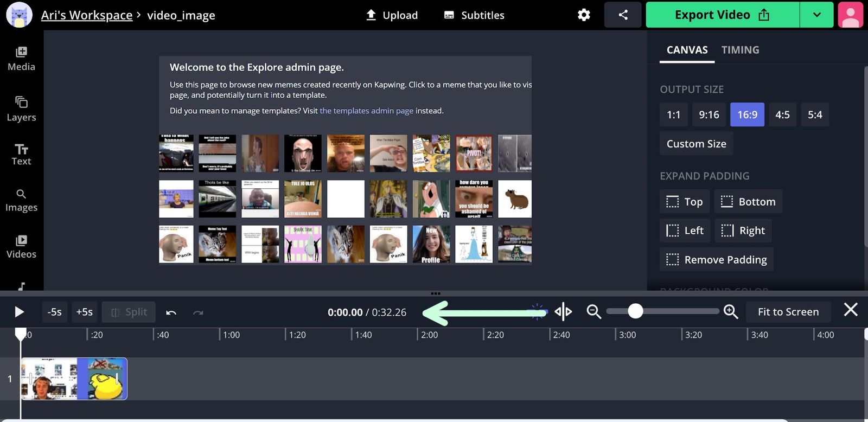Open the Media panel
Screen dimensions: 868x422
click(x=21, y=59)
